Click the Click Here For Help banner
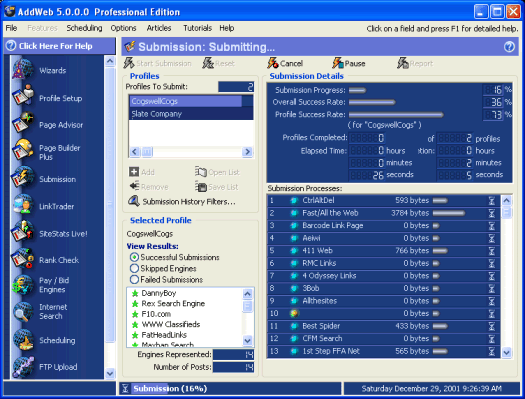 click(x=60, y=46)
